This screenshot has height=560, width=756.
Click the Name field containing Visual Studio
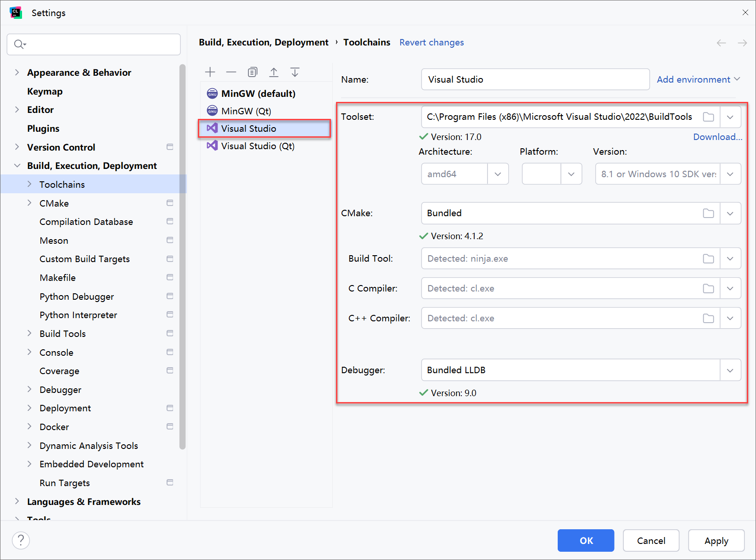535,79
